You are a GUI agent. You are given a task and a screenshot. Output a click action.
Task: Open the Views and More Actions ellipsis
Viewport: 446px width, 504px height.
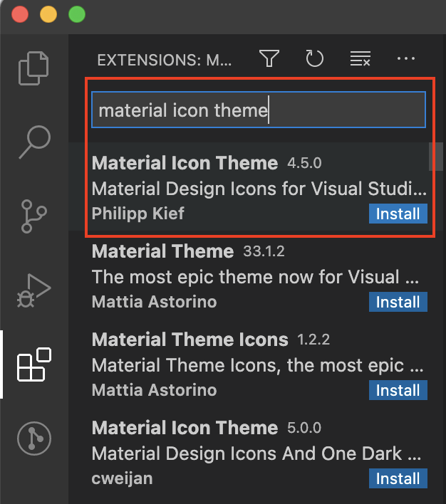[406, 58]
